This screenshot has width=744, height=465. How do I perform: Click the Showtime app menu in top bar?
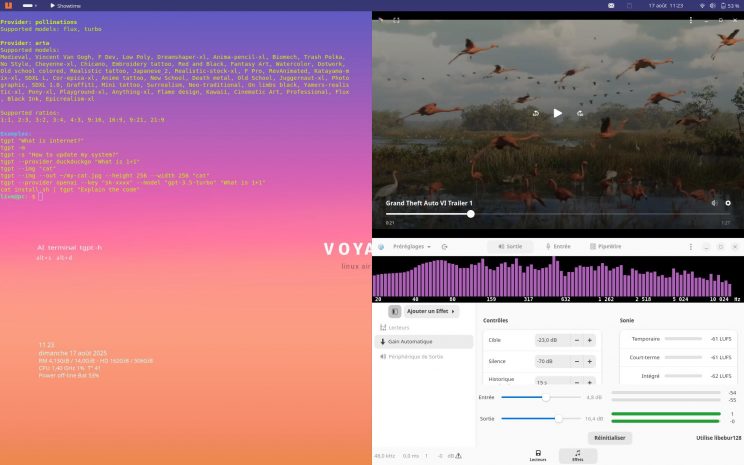65,6
